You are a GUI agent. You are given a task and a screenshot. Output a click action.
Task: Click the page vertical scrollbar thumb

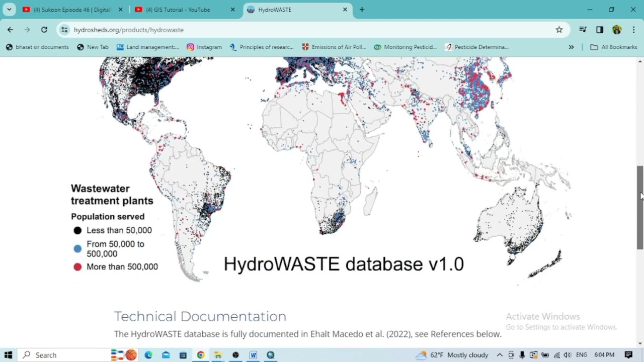[x=640, y=207]
